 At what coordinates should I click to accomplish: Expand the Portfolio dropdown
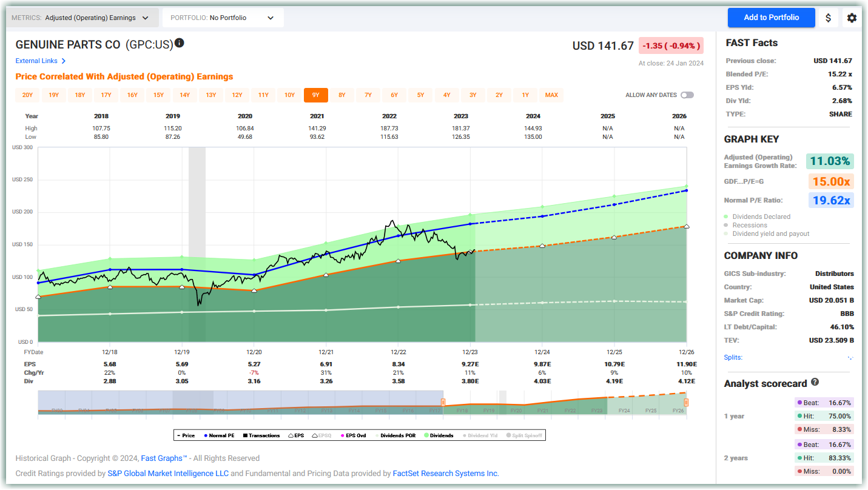[x=223, y=18]
